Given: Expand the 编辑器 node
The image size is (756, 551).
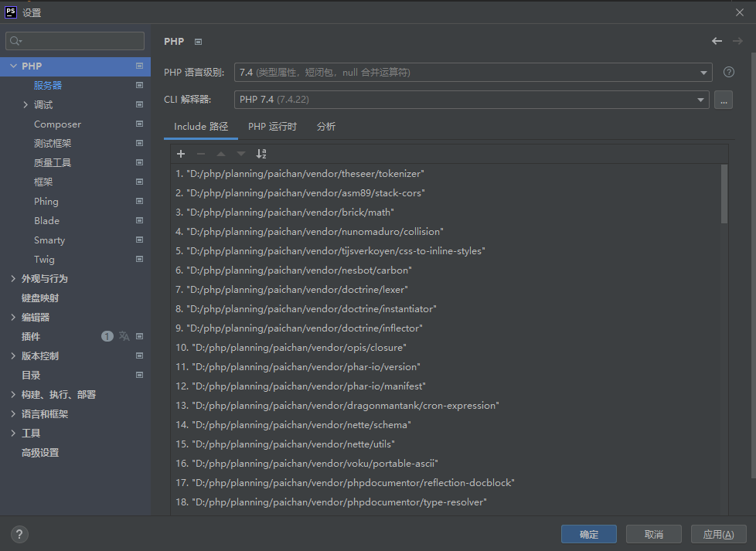Looking at the screenshot, I should 13,317.
